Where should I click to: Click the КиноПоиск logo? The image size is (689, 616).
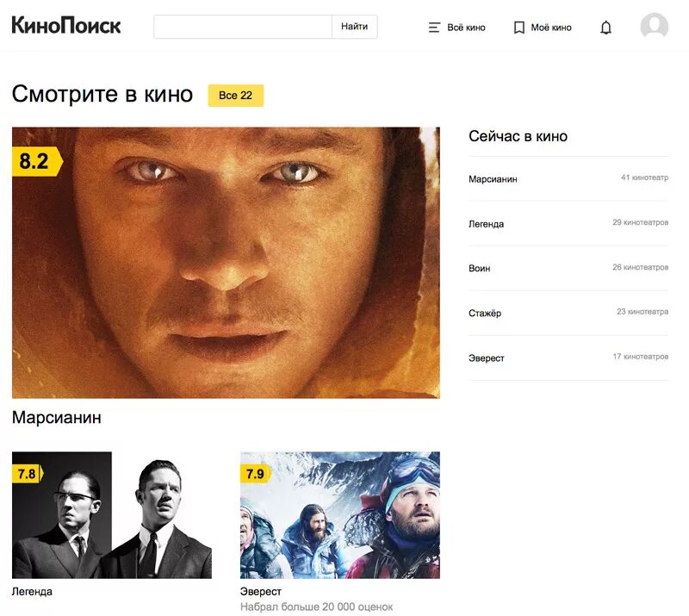66,26
